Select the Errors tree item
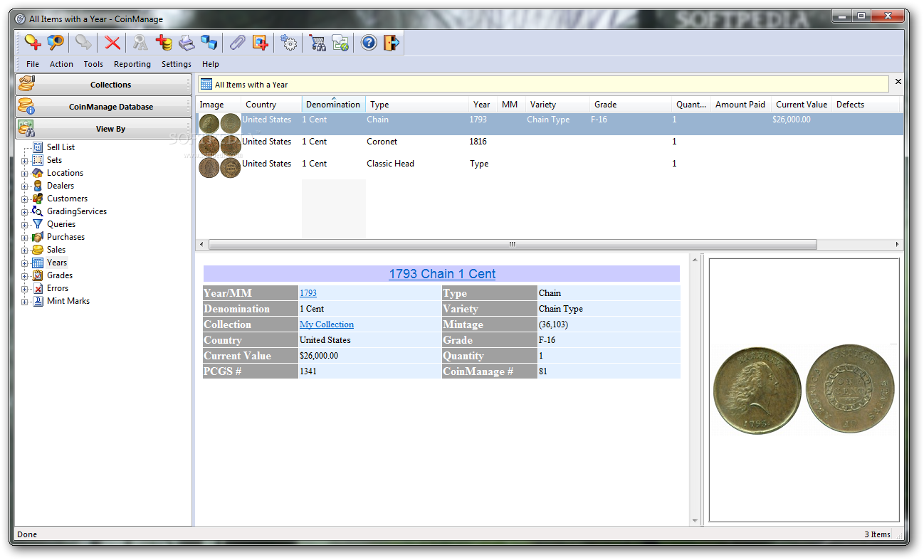The width and height of the screenshot is (924, 560). pyautogui.click(x=58, y=288)
